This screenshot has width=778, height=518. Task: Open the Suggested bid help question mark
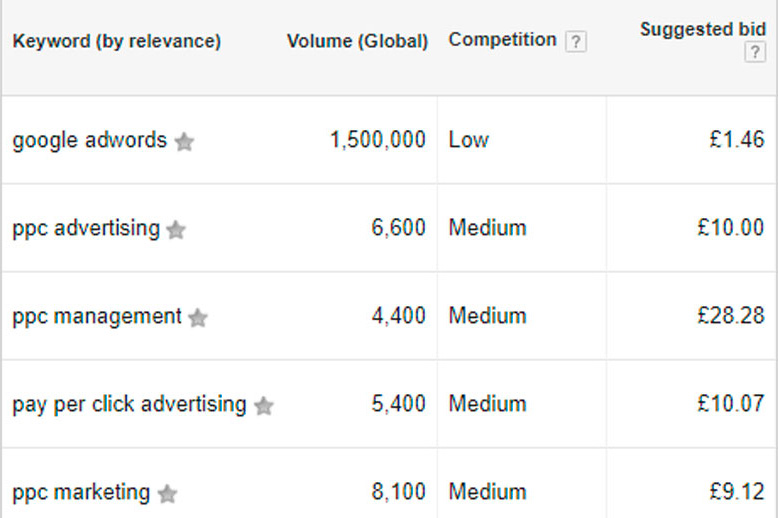754,53
